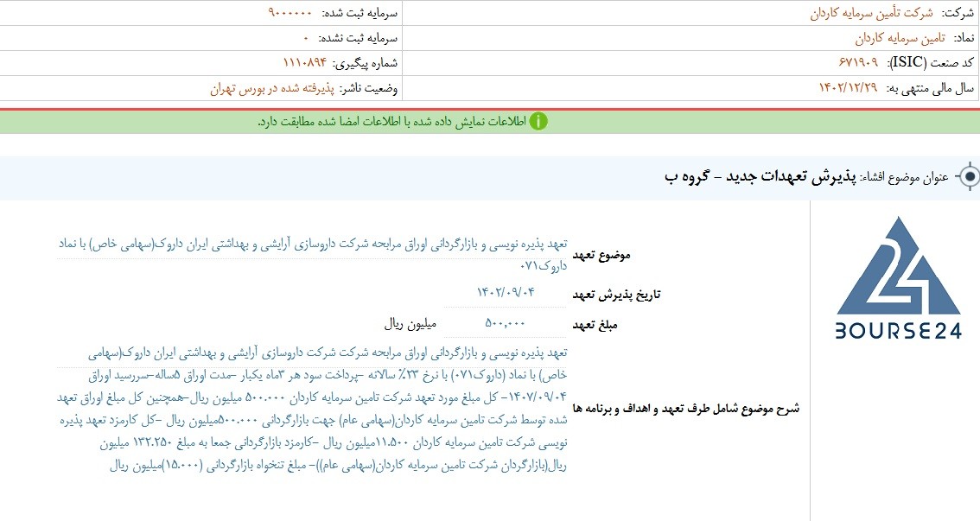
Task: Click the fiscal year end date ۱۴۰۲/۱۲/۲۹
Action: pyautogui.click(x=848, y=88)
